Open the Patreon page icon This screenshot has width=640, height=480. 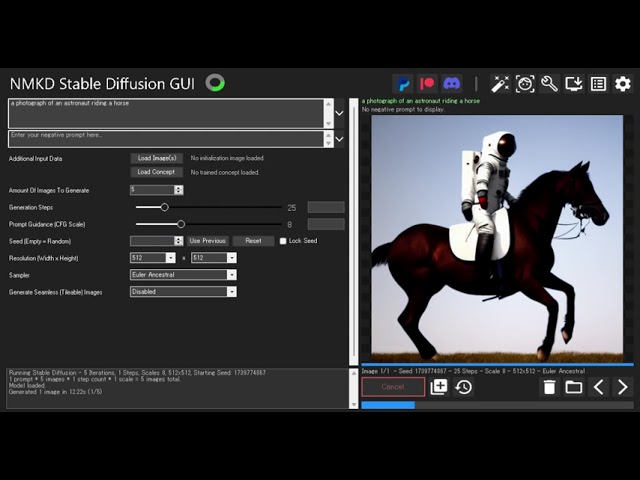click(427, 84)
